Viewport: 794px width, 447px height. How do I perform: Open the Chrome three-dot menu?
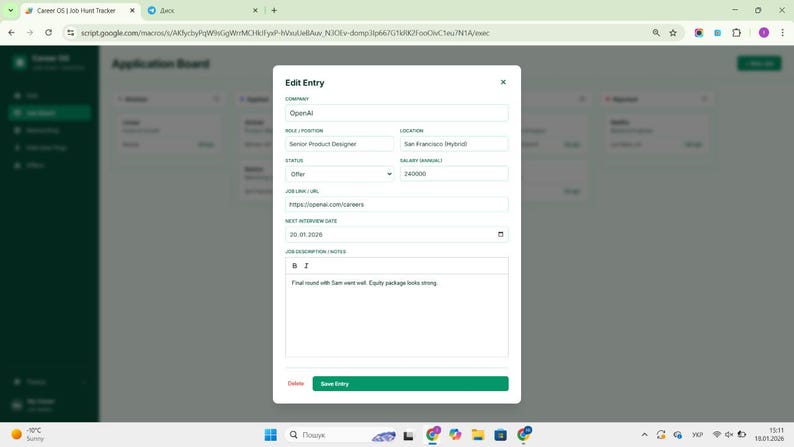[782, 33]
